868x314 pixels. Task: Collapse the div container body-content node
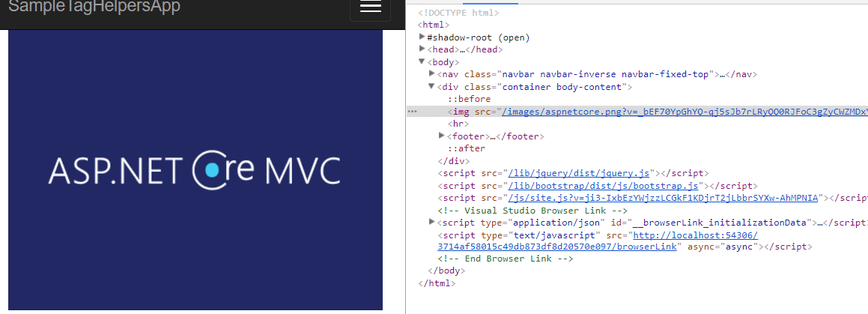click(432, 86)
